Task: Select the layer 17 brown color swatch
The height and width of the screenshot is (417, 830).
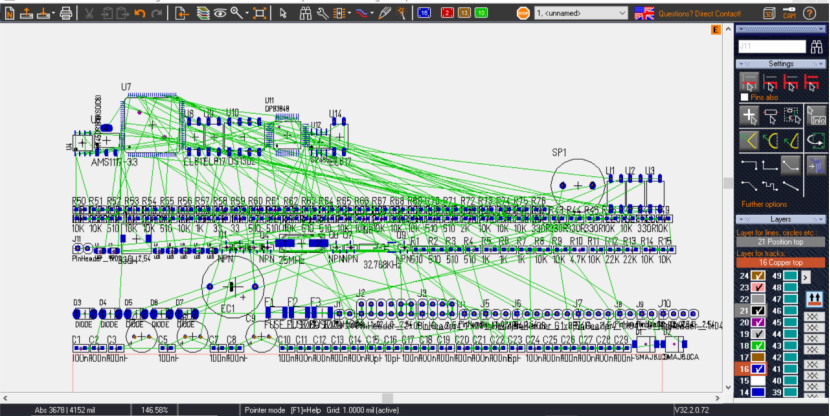Action: tap(759, 357)
